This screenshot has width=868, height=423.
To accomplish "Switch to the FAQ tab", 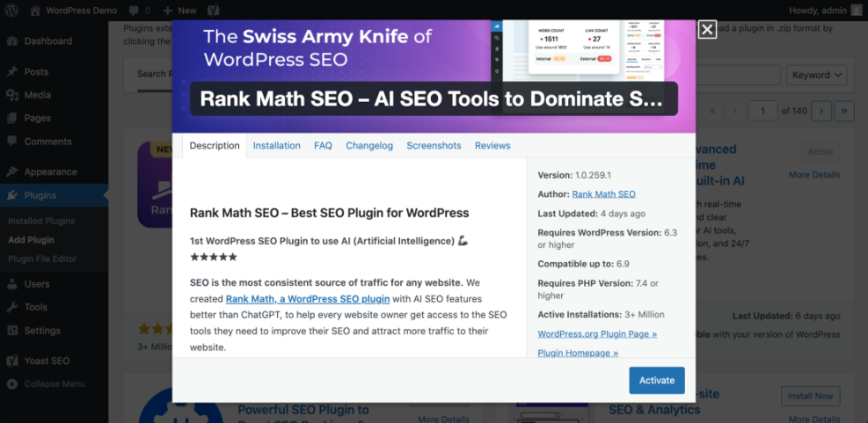I will [323, 146].
